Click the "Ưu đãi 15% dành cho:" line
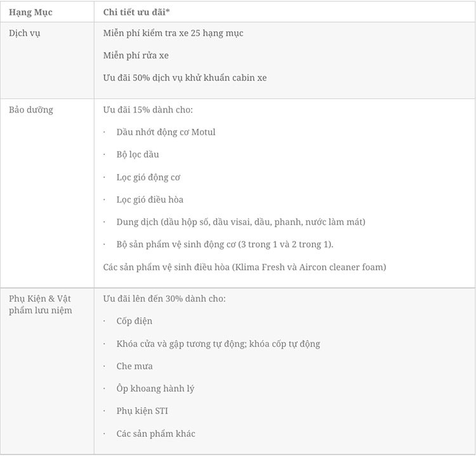The image size is (476, 456). (148, 110)
